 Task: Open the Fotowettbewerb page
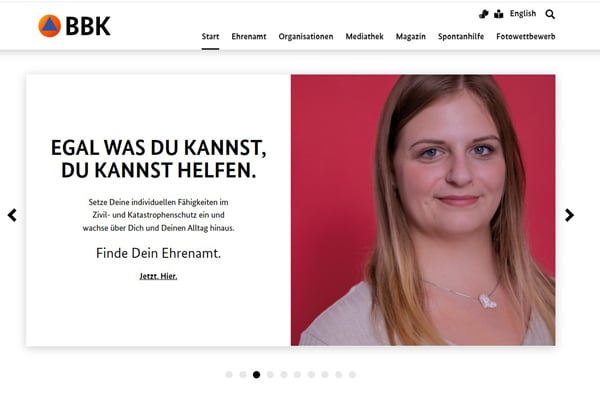526,36
